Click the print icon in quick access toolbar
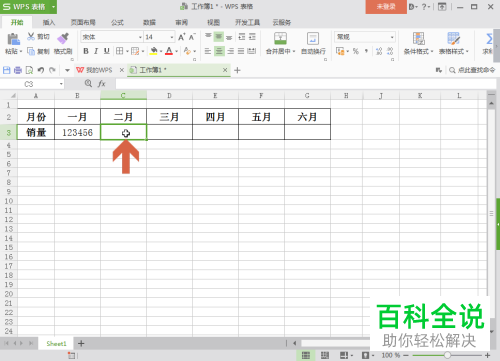The image size is (500, 361). pos(18,70)
